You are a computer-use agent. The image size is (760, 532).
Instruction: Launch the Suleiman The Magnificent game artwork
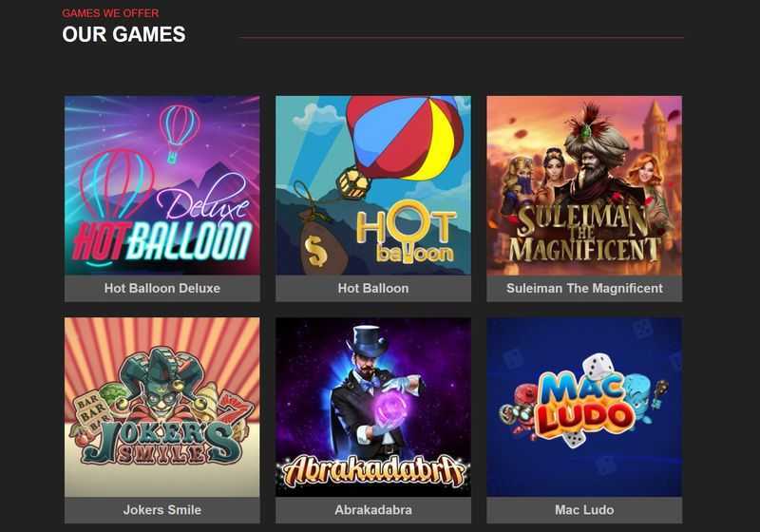click(x=584, y=185)
